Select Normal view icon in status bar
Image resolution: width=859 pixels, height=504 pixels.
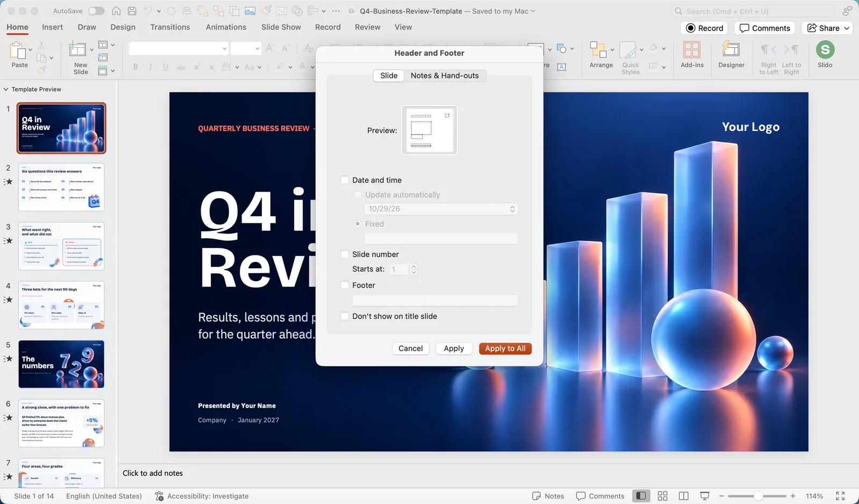pyautogui.click(x=641, y=496)
